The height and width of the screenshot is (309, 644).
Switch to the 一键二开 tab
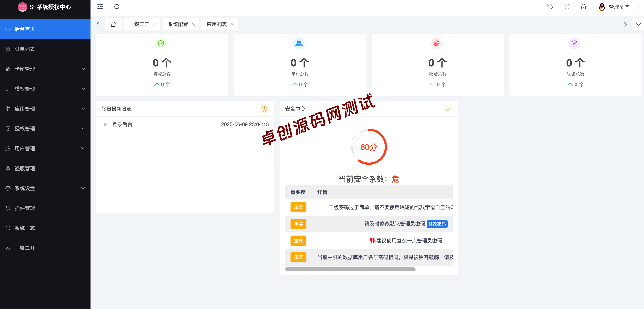click(x=139, y=24)
